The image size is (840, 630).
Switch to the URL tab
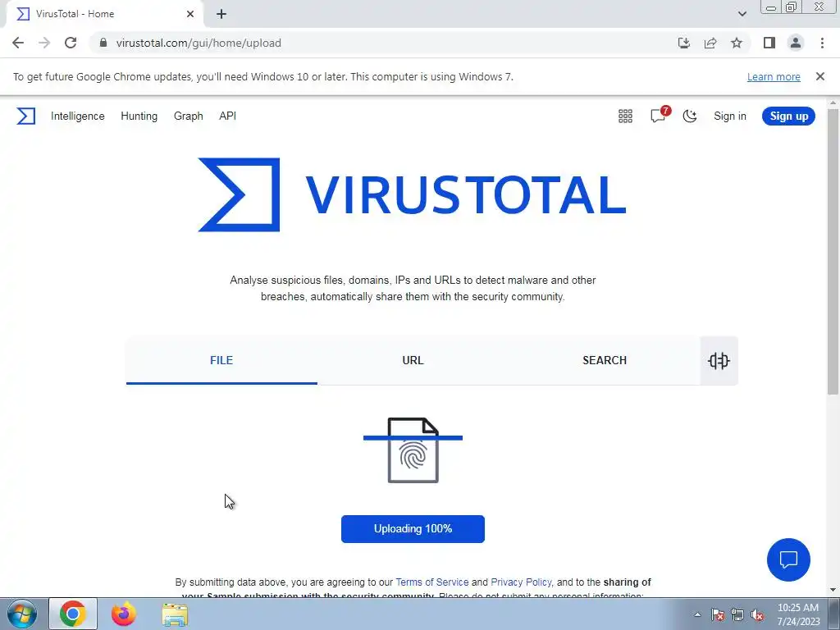pyautogui.click(x=413, y=361)
